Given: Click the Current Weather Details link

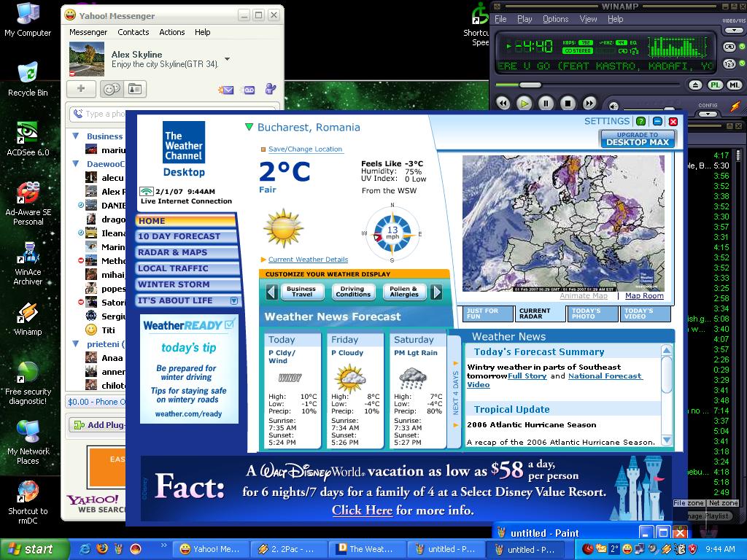Looking at the screenshot, I should pos(307,260).
